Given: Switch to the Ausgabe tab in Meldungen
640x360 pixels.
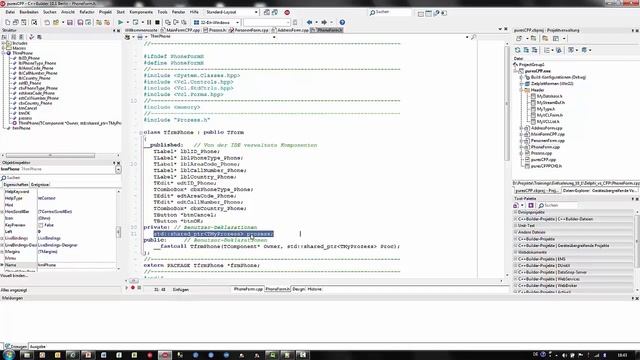Looking at the screenshot, I should pyautogui.click(x=38, y=347).
